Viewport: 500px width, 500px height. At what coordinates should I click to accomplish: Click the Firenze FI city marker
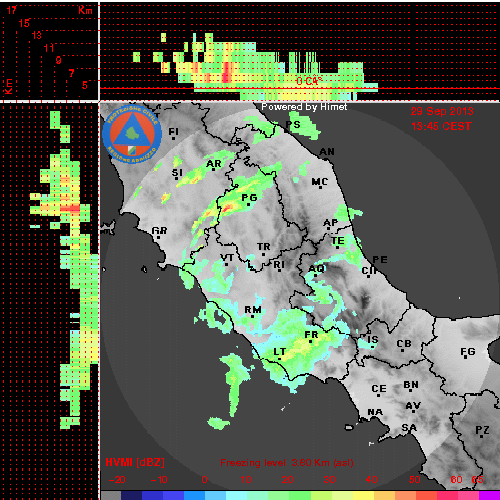173,133
